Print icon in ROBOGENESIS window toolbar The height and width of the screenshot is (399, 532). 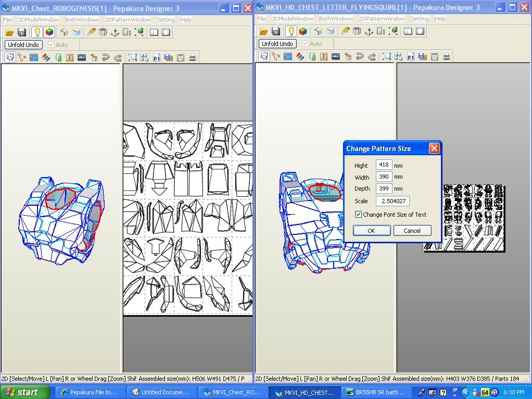pos(193,57)
